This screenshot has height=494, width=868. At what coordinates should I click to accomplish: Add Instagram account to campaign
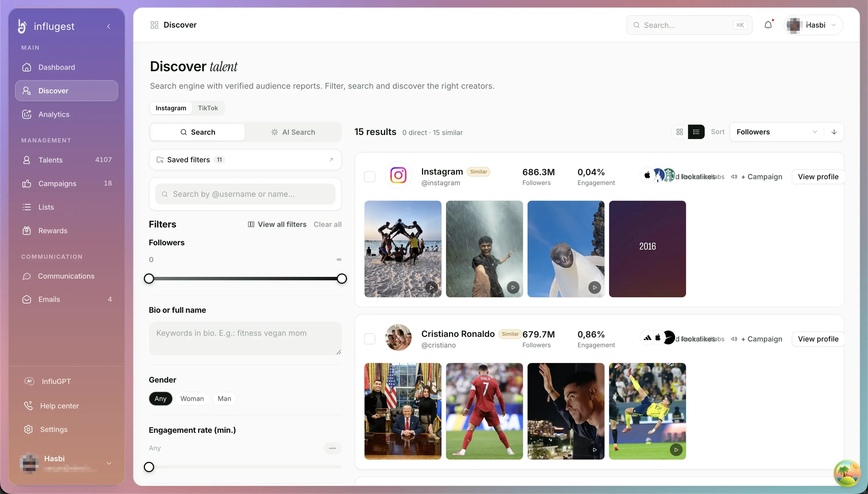(x=762, y=176)
